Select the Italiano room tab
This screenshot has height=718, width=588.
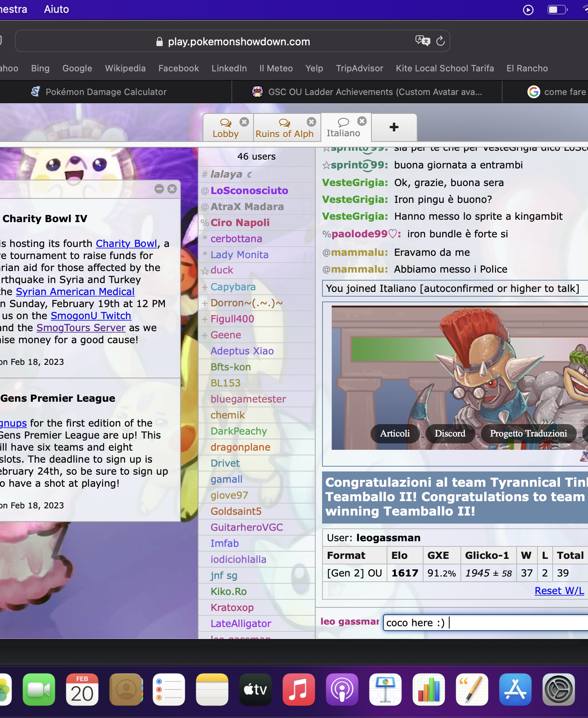tap(343, 128)
